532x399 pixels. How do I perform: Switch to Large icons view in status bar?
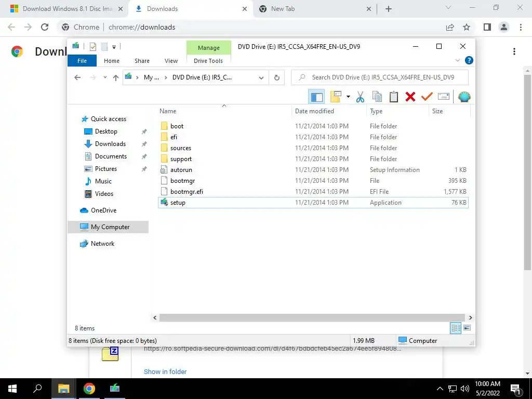click(x=467, y=328)
